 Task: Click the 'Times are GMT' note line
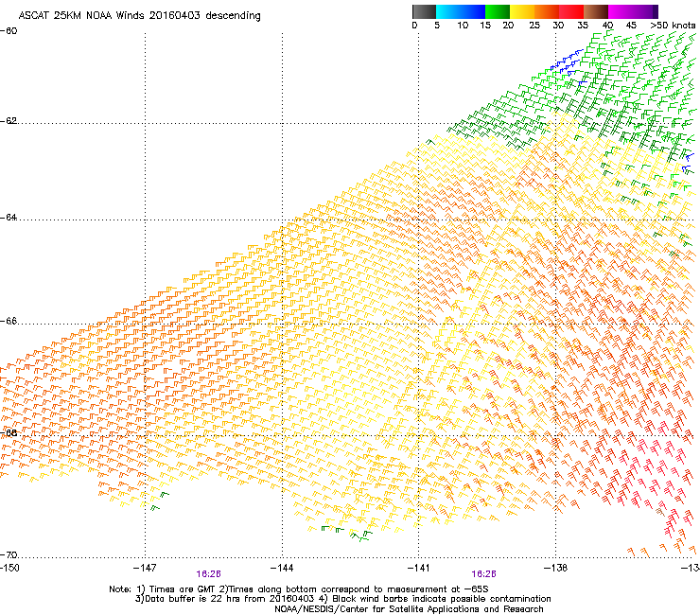pos(299,589)
